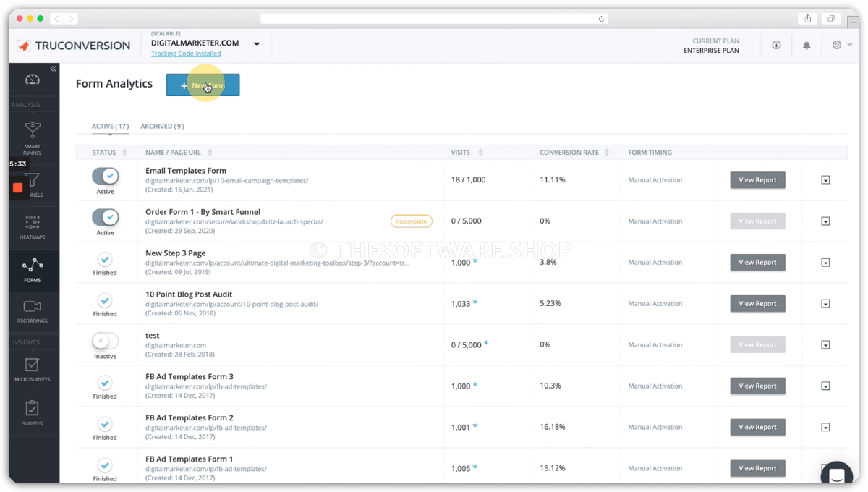View Report for FB Ad Templates Form 1
The height and width of the screenshot is (492, 868).
pyautogui.click(x=757, y=469)
